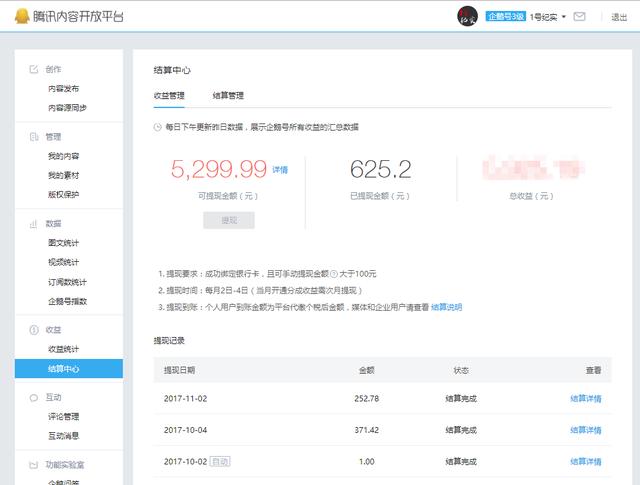Open 内容发布 in the sidebar
This screenshot has width=640, height=485.
click(63, 89)
